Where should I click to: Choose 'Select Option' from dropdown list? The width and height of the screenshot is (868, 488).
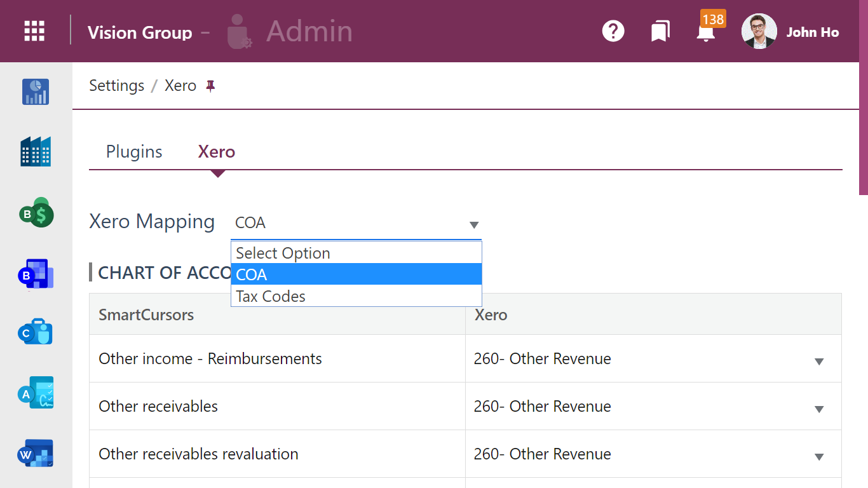[x=356, y=253]
